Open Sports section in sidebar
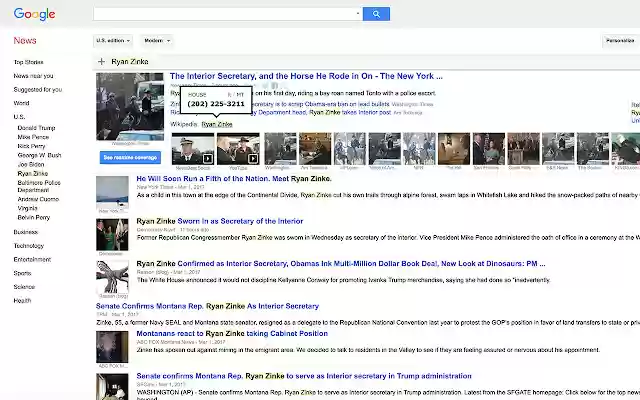 pyautogui.click(x=22, y=273)
